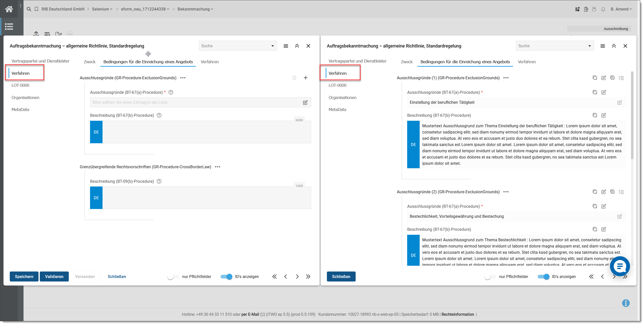Image resolution: width=644 pixels, height=325 pixels.
Task: Go to next page in left dialog navigation
Action: tap(297, 276)
